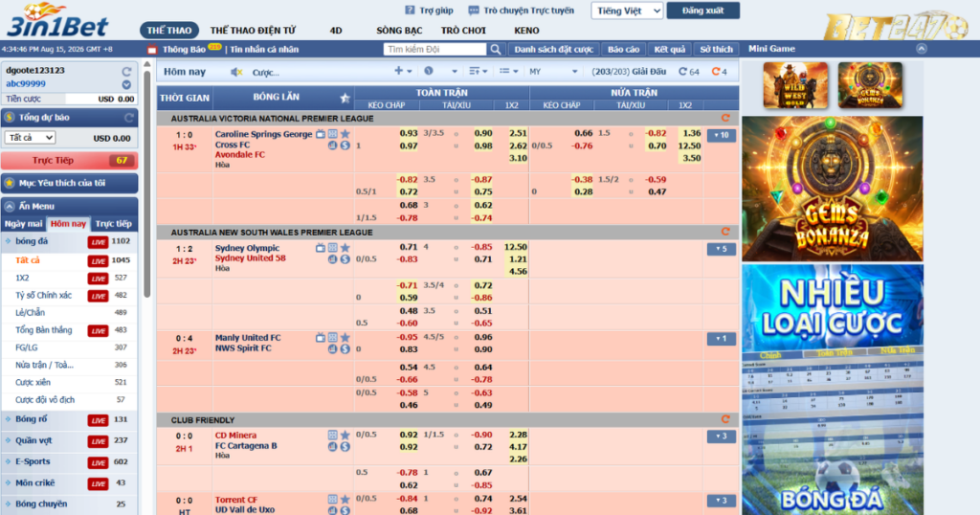Image resolution: width=980 pixels, height=515 pixels.
Task: Favorite the Caroline Springs George Cross match
Action: click(345, 134)
